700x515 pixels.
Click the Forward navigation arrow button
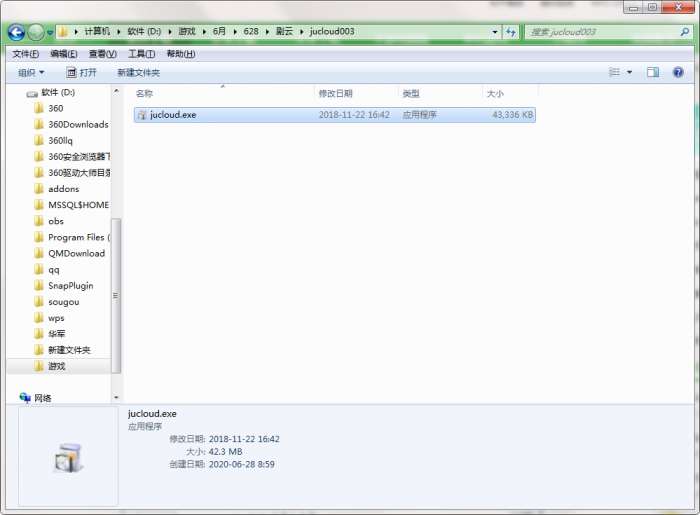[x=36, y=32]
